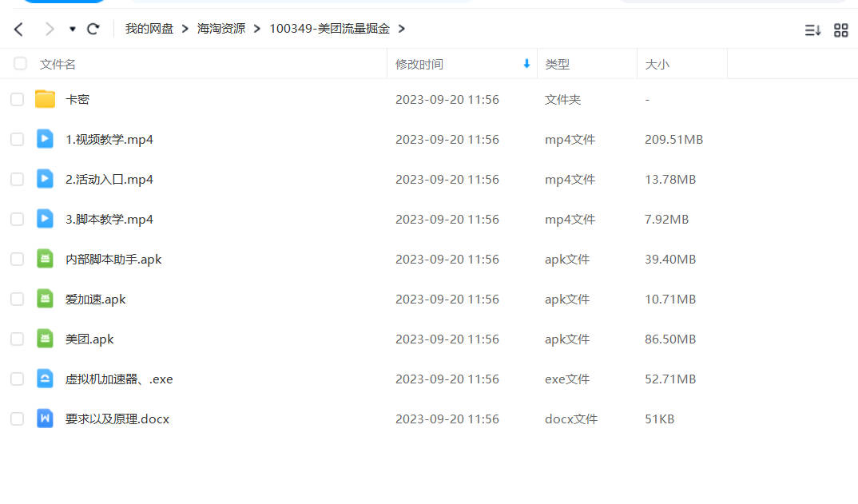Screen dimensions: 858x504
Task: Tick the checkbox for 要求以及原理.docx
Action: pyautogui.click(x=17, y=419)
